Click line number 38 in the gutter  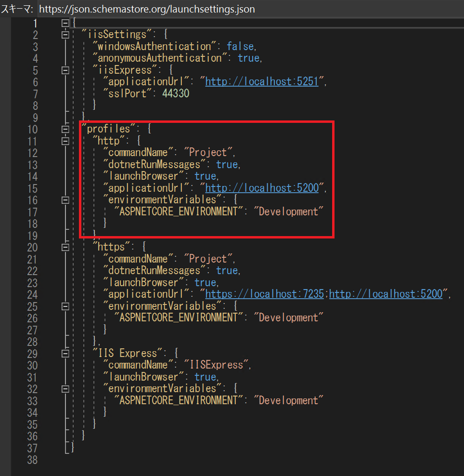(32, 460)
